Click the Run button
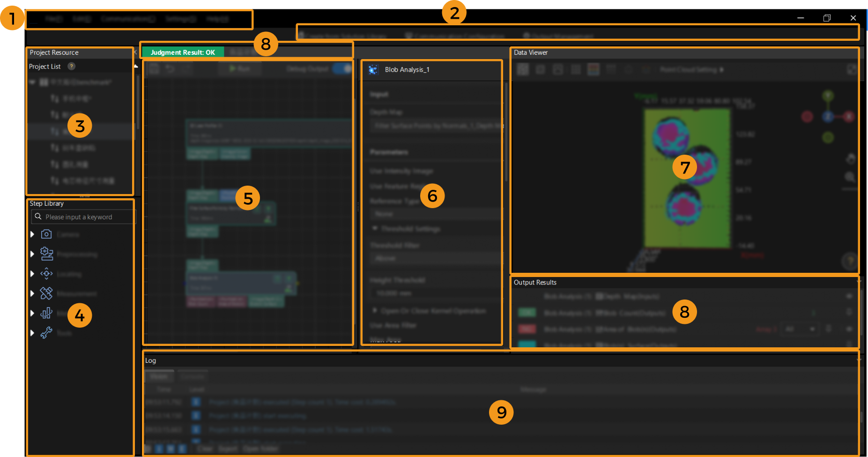 point(239,68)
